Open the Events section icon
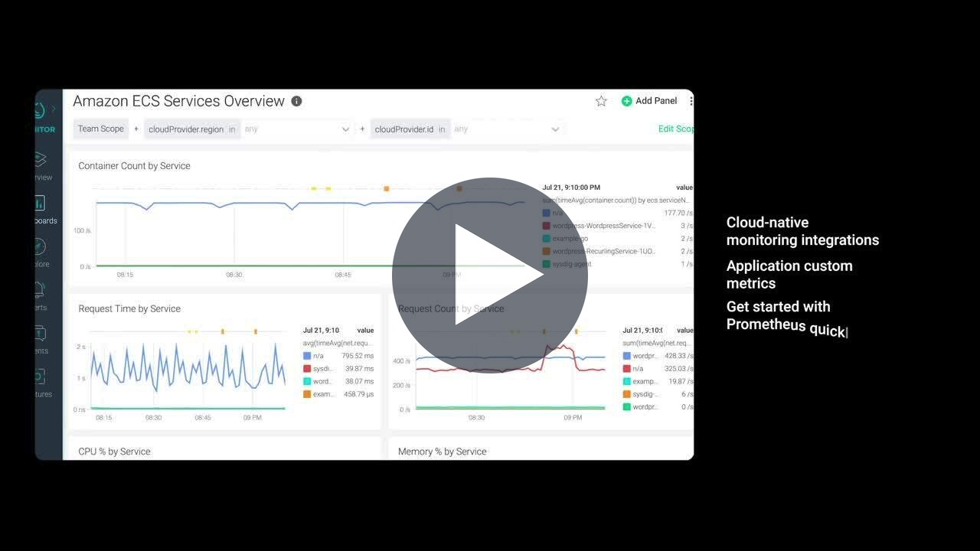Screen dimensions: 980x551 coord(40,333)
